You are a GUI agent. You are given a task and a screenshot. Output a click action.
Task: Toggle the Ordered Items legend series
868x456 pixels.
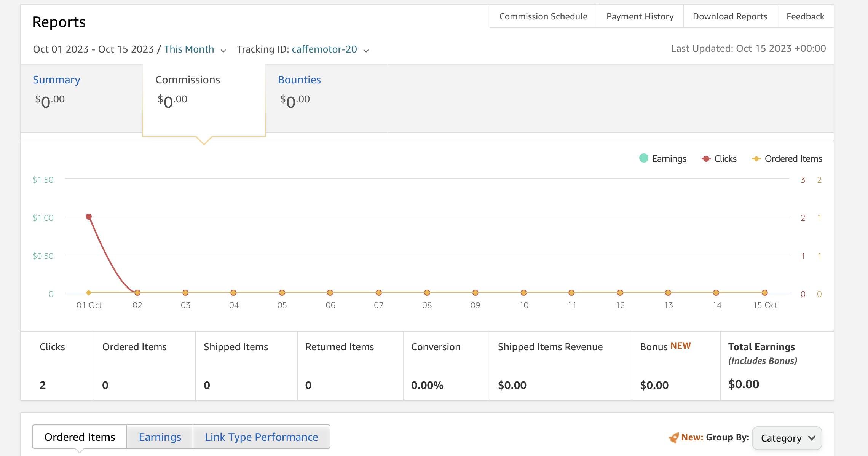point(787,159)
